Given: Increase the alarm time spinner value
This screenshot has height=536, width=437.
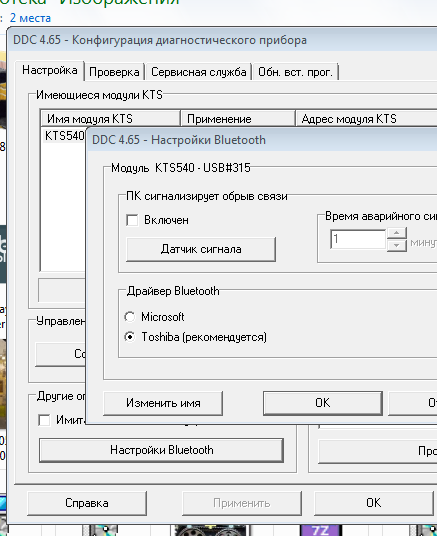Looking at the screenshot, I should (x=397, y=233).
